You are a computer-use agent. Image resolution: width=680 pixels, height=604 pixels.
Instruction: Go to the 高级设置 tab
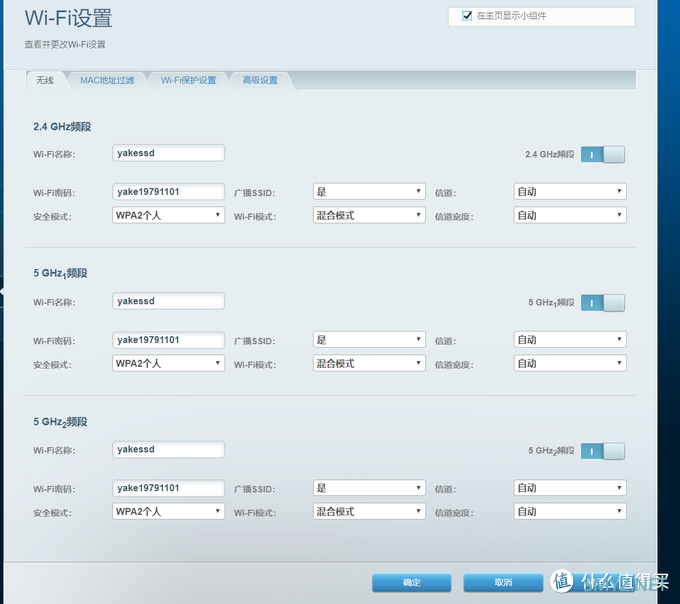click(x=260, y=80)
